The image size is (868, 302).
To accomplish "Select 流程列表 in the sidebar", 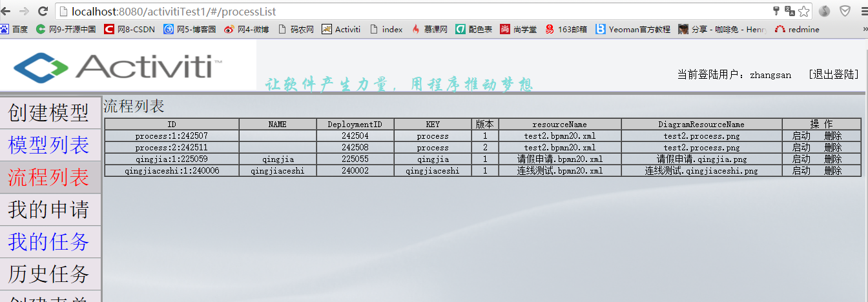I will pos(49,177).
